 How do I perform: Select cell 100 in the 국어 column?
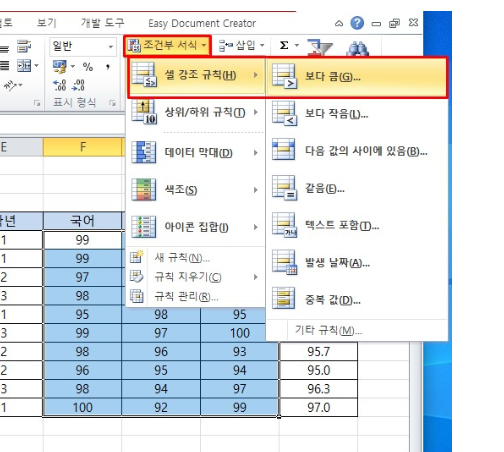(83, 407)
